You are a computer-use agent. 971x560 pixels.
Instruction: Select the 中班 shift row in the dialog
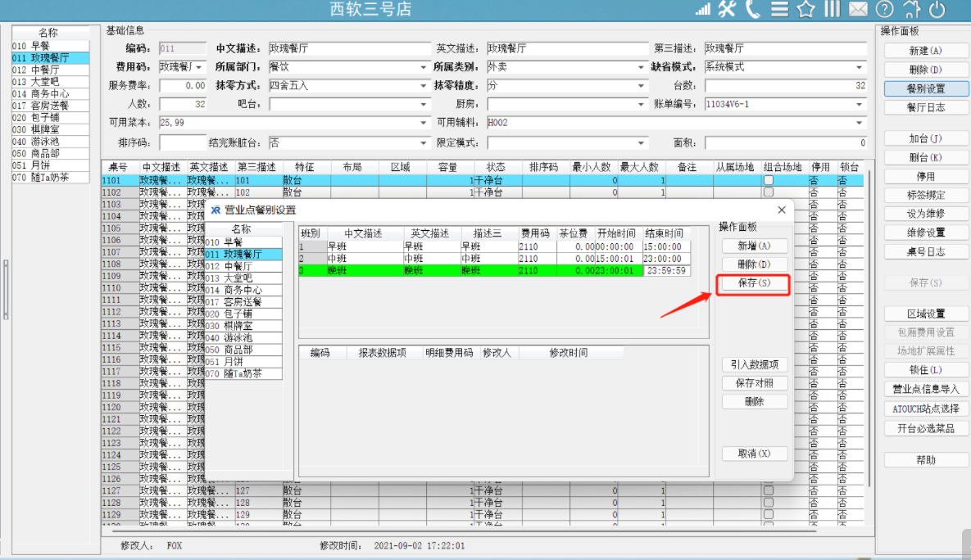click(494, 258)
